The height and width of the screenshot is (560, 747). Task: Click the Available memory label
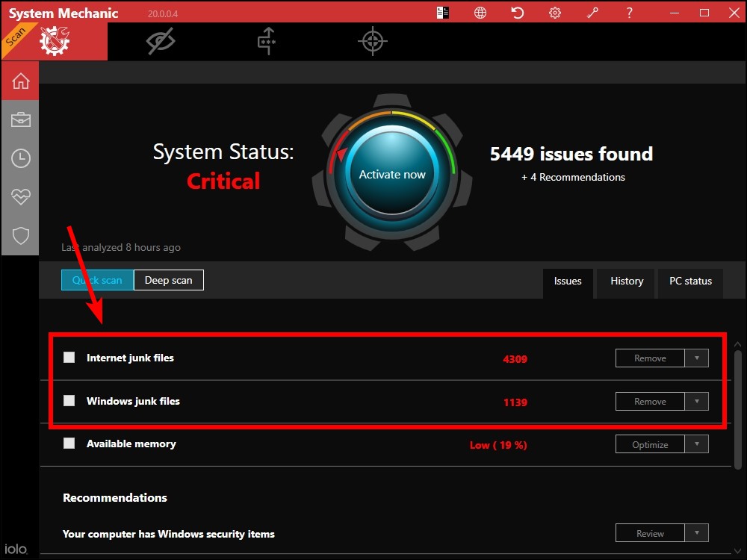coord(131,444)
